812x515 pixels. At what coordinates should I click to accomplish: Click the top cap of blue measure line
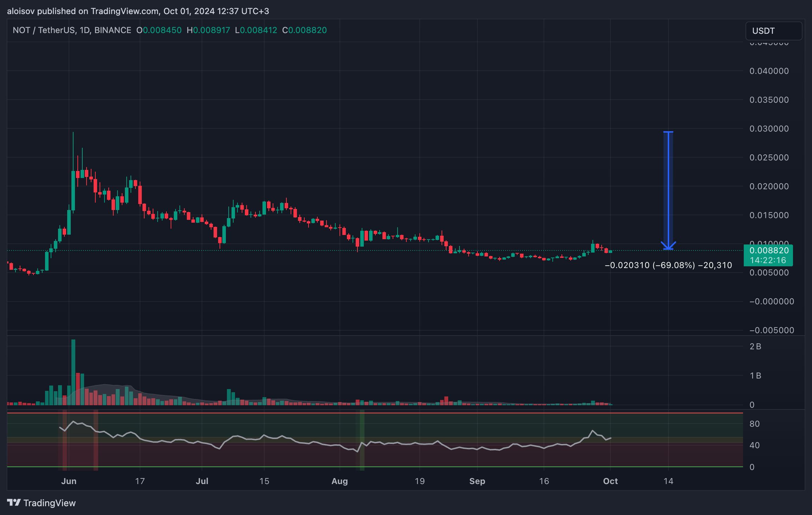tap(668, 132)
